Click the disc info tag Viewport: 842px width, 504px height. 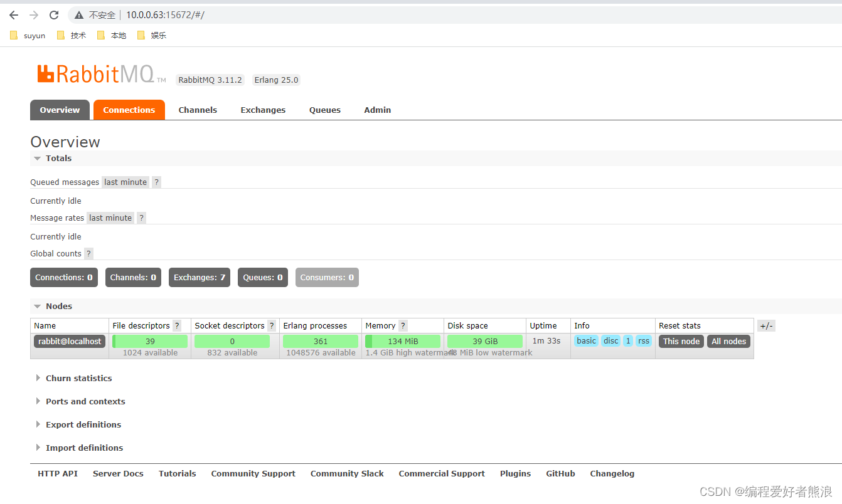[x=611, y=341]
